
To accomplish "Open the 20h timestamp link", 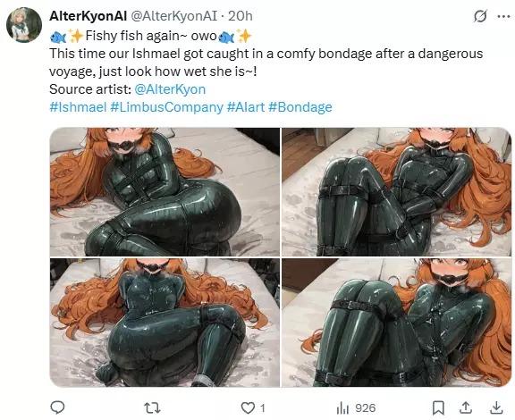I will (x=241, y=16).
